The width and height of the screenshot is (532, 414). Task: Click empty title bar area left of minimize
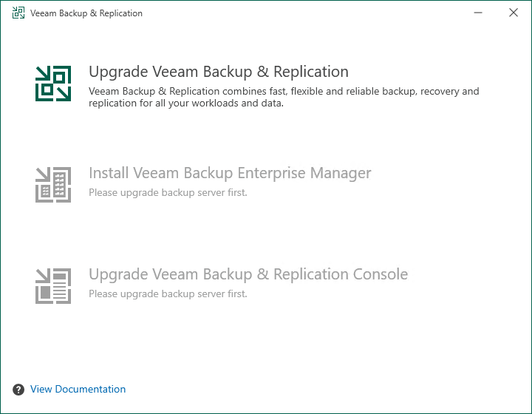point(296,13)
